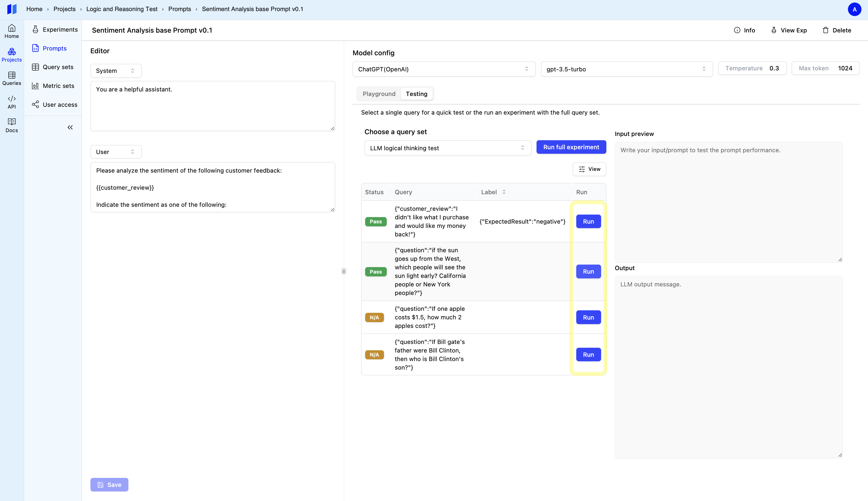Open the gpt-3.5-turbo model dropdown
Image resolution: width=868 pixels, height=501 pixels.
coord(626,69)
